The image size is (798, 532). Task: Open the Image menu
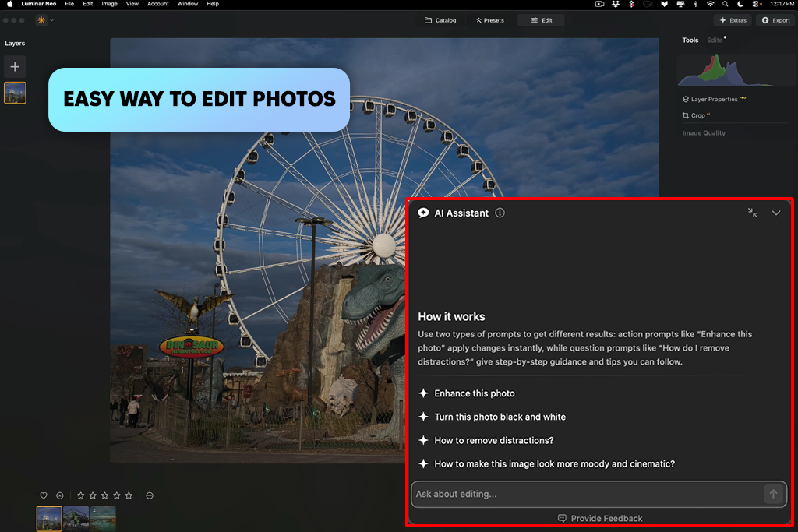click(109, 4)
